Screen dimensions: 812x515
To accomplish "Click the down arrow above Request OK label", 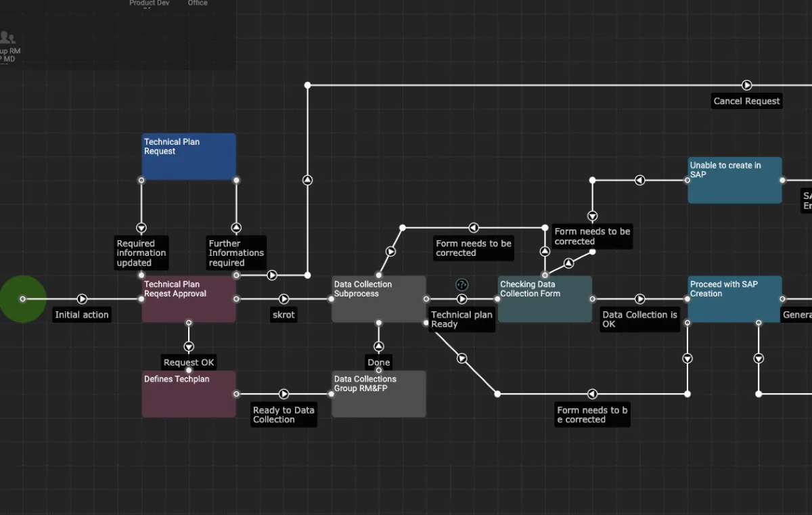I will [189, 346].
